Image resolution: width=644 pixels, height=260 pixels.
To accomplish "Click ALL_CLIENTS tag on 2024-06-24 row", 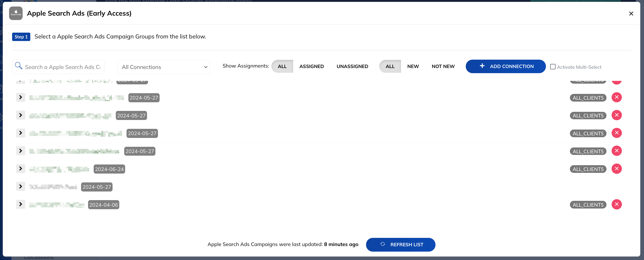I will [x=588, y=169].
